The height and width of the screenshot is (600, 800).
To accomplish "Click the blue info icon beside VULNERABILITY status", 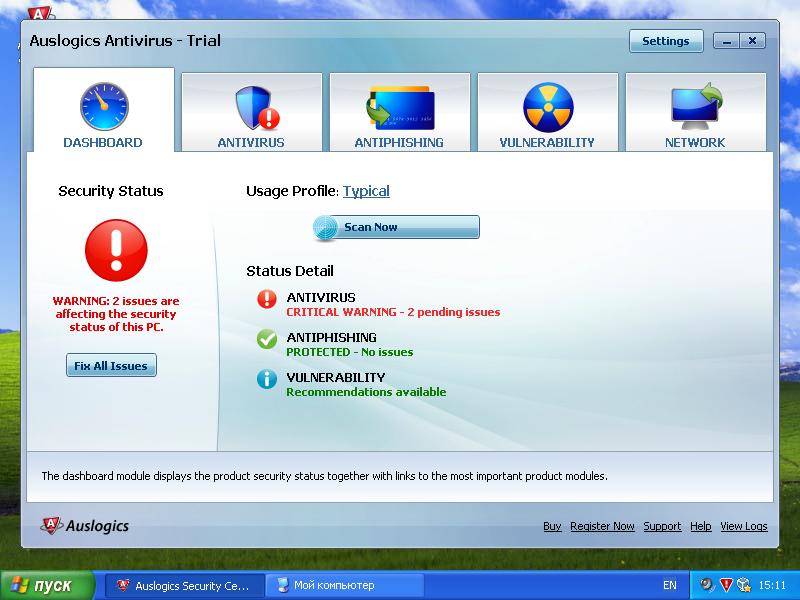I will pyautogui.click(x=267, y=379).
